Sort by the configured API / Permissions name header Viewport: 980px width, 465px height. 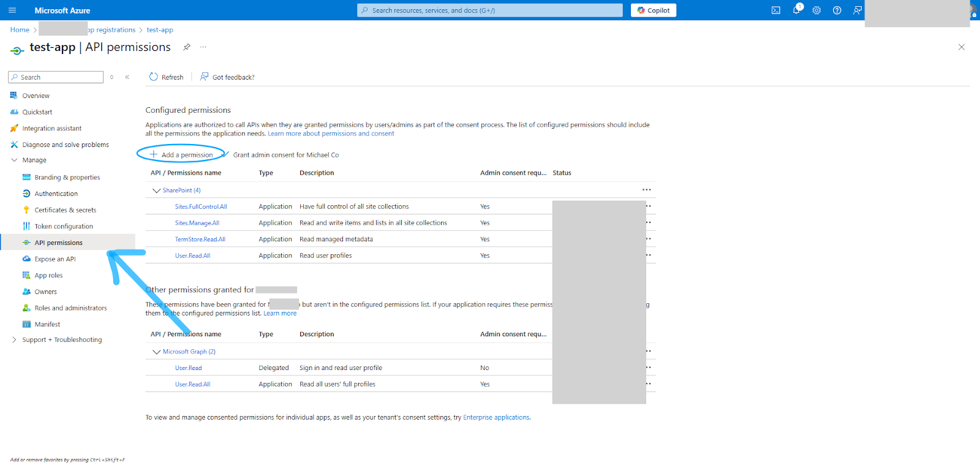186,173
